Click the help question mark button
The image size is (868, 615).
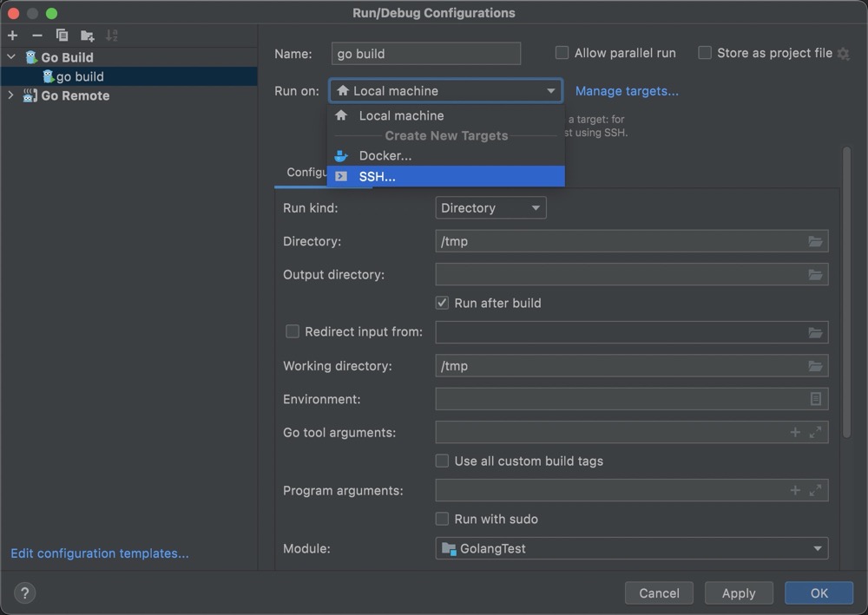click(24, 593)
